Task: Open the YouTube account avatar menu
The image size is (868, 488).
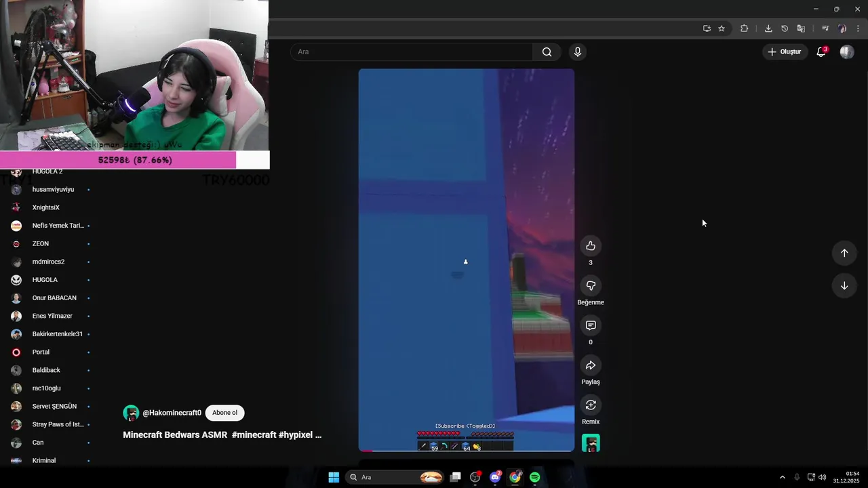Action: 847,52
